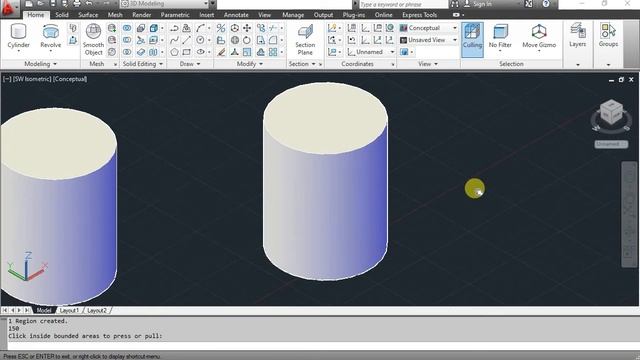Click the Array tool icon
Viewport: 640px width, 360px height.
(273, 52)
